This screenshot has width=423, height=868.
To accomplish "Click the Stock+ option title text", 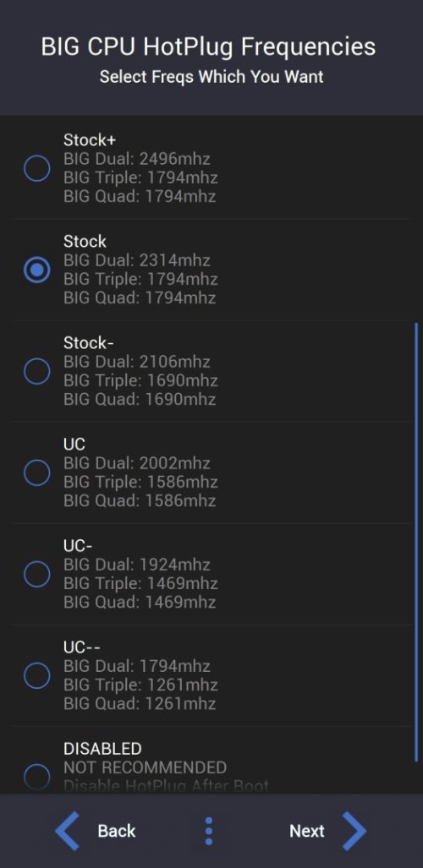I will (x=90, y=140).
